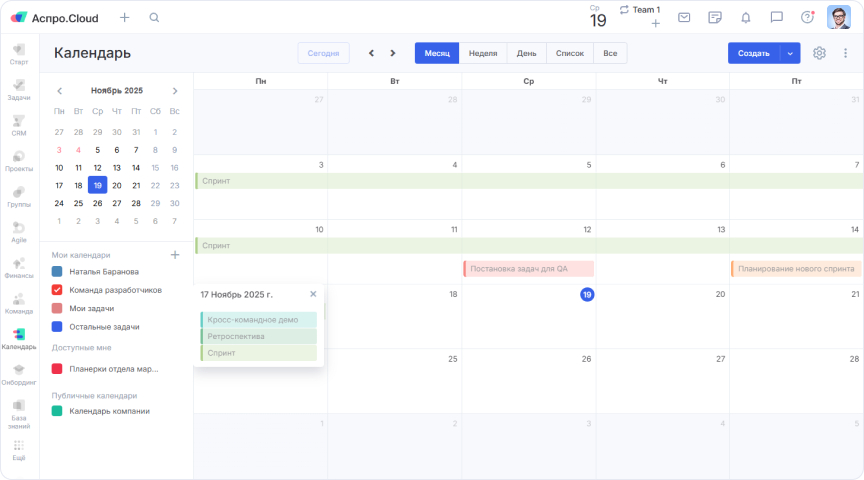This screenshot has height=480, width=864.
Task: Open the Постановка задач для QA event
Action: pyautogui.click(x=528, y=268)
